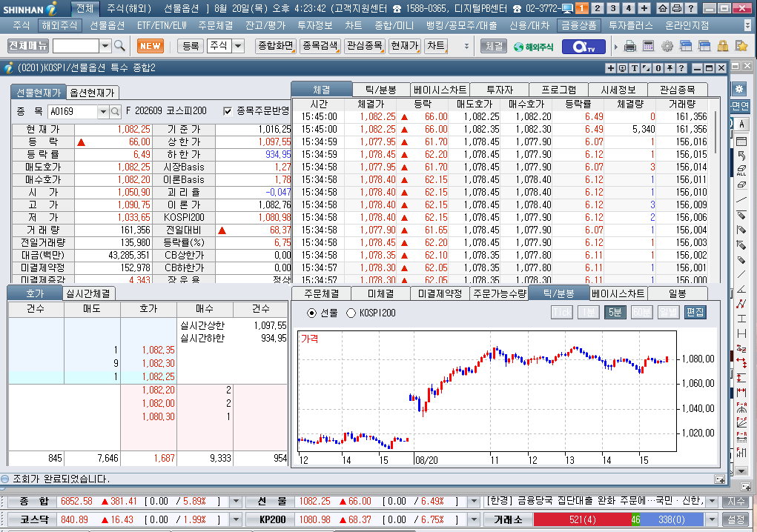Select the Fibonacci fan F-F tool

click(x=741, y=422)
